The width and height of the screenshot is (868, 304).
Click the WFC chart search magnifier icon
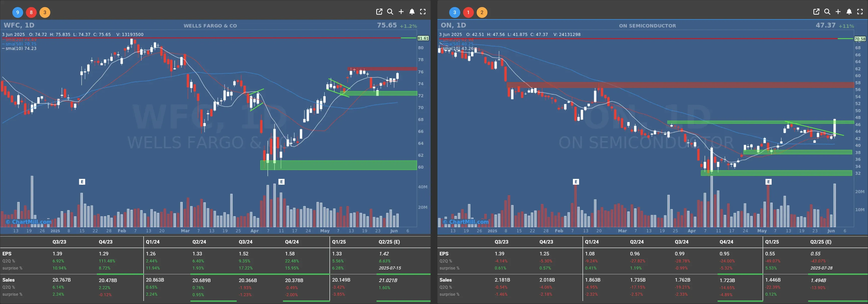390,12
